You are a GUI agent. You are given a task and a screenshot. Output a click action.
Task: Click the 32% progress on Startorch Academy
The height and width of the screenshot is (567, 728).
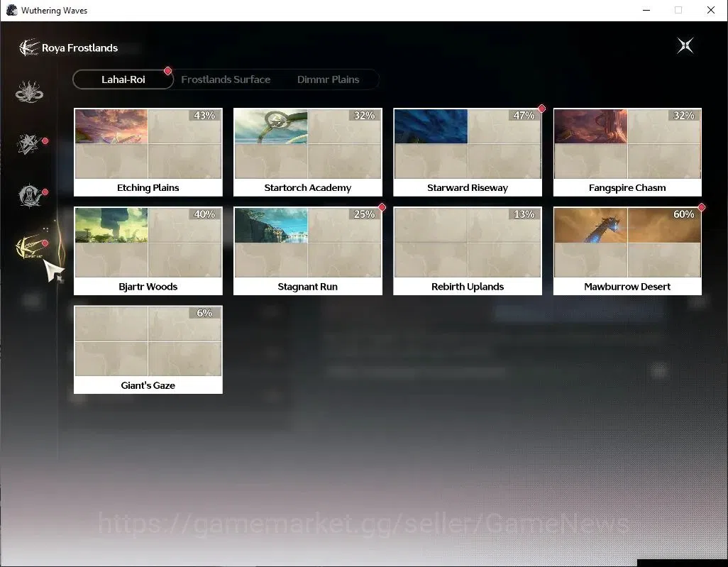(x=364, y=115)
